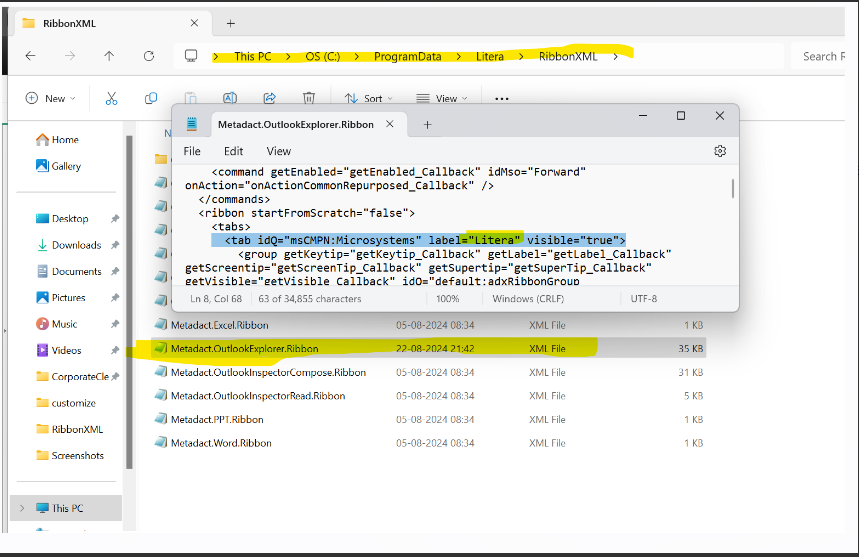Open the View dropdown in Explorer toolbar
The image size is (859, 557).
pos(440,98)
